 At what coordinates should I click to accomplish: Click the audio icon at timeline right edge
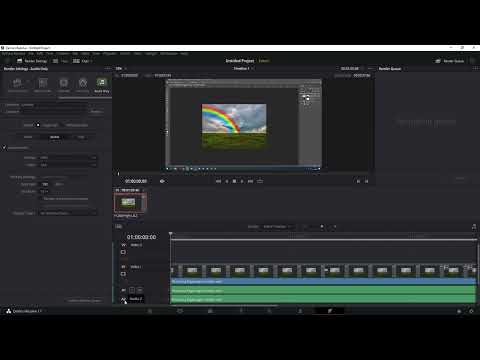[474, 227]
